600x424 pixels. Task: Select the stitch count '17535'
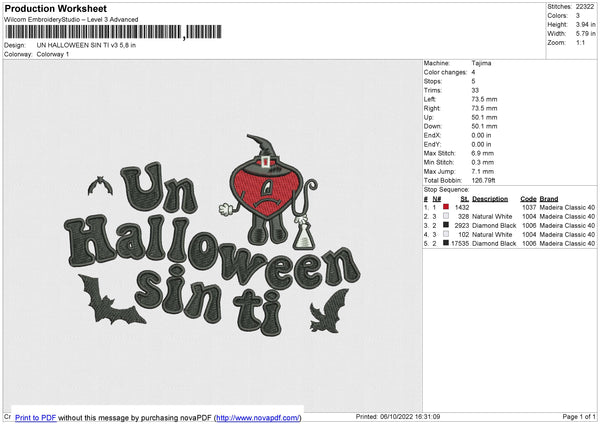(460, 243)
